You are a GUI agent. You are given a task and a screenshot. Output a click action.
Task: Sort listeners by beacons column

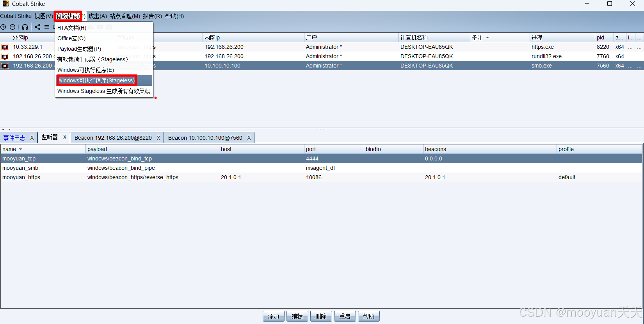490,149
